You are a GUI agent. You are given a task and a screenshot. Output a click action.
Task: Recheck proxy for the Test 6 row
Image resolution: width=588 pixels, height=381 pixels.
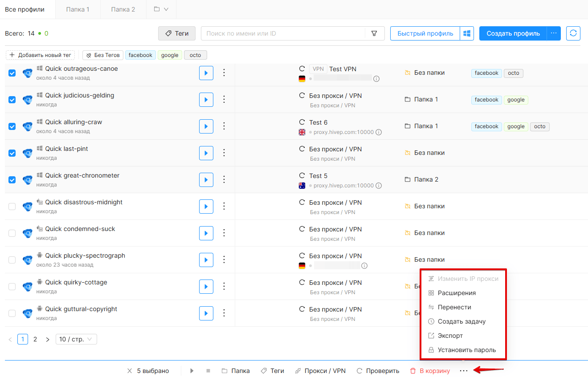coord(302,122)
